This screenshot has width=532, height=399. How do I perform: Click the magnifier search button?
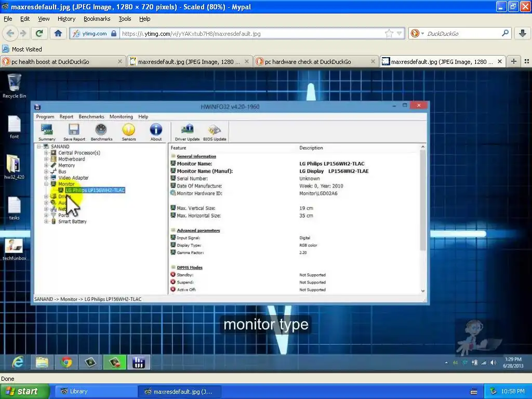click(x=505, y=33)
